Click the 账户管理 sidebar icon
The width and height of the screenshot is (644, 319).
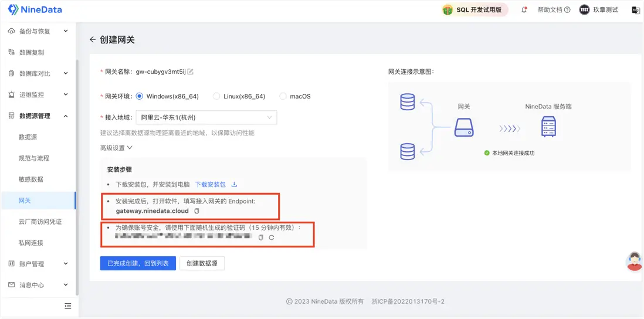point(12,264)
